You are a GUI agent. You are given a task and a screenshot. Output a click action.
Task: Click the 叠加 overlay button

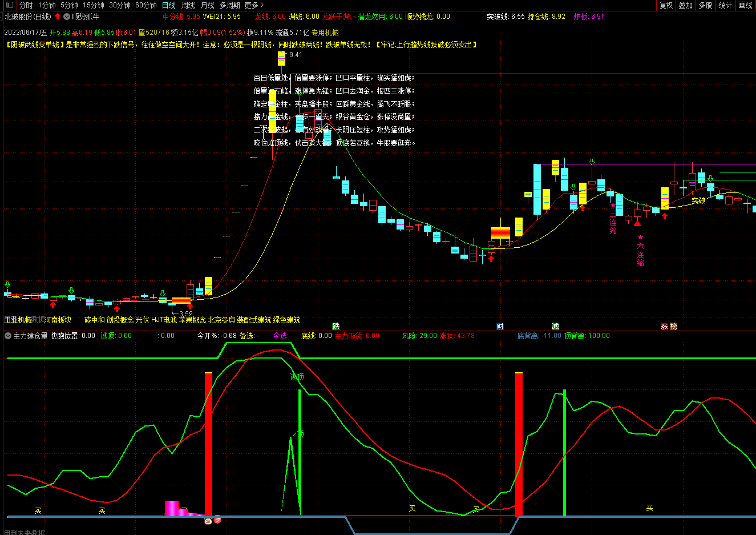686,5
